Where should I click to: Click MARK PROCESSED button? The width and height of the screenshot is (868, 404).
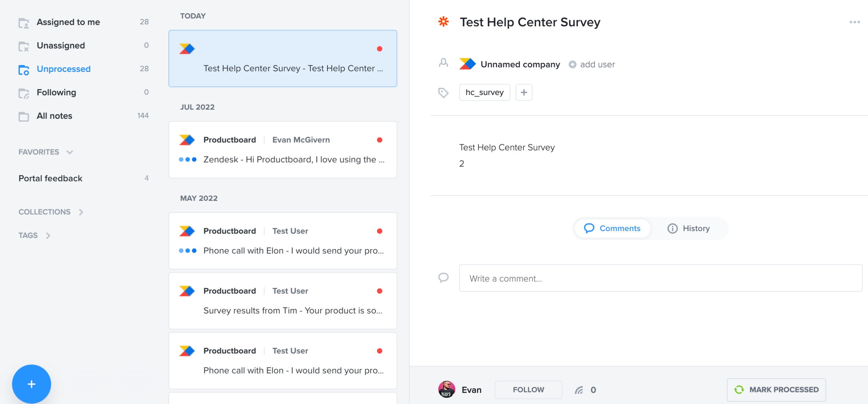pos(776,390)
